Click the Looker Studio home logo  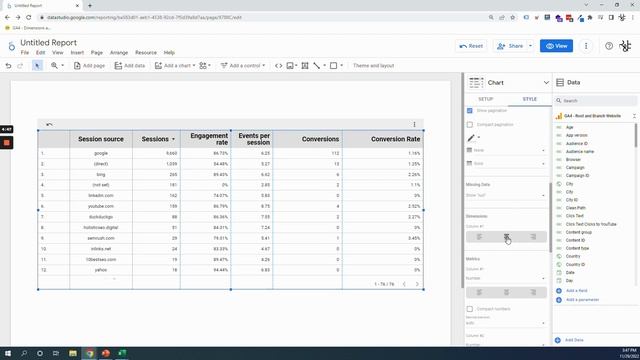pyautogui.click(x=11, y=47)
